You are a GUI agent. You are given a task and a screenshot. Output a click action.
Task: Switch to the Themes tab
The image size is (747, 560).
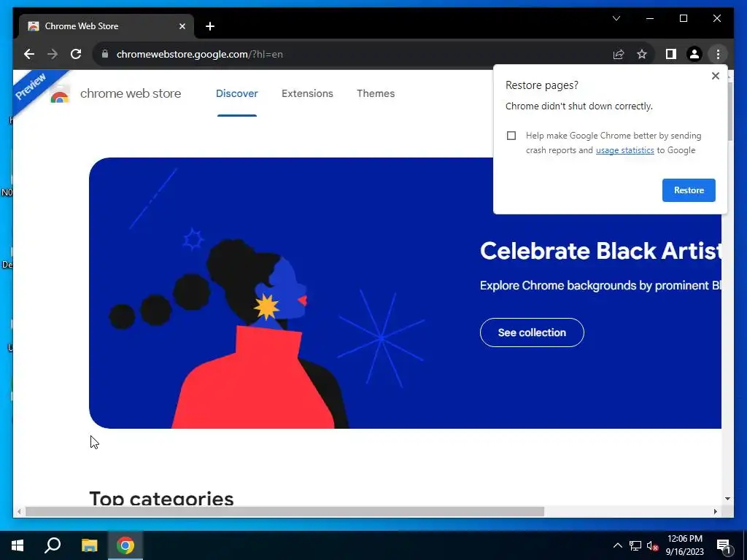(376, 93)
